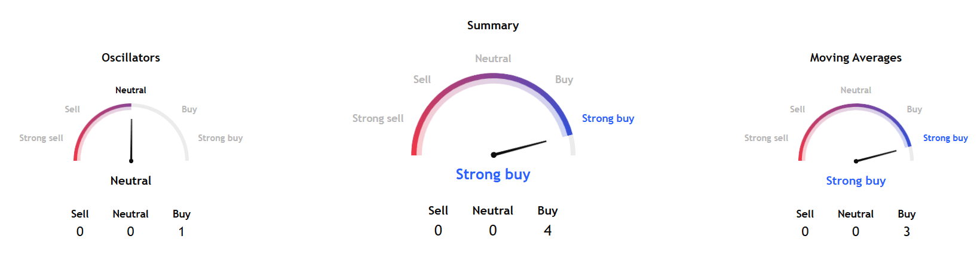Click the Summary Sell count value
The width and height of the screenshot is (980, 257).
click(x=438, y=231)
